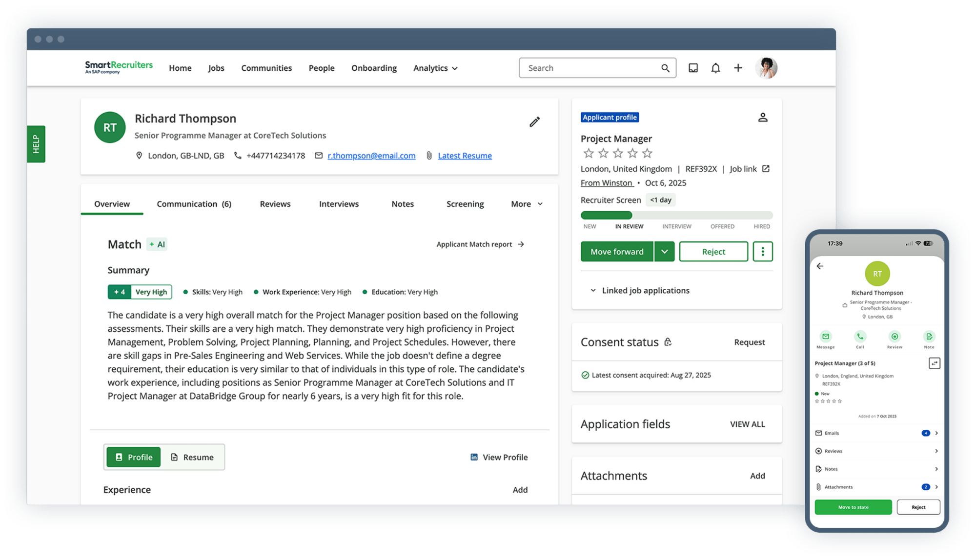The width and height of the screenshot is (976, 560).
Task: Click Request consent
Action: pyautogui.click(x=750, y=342)
